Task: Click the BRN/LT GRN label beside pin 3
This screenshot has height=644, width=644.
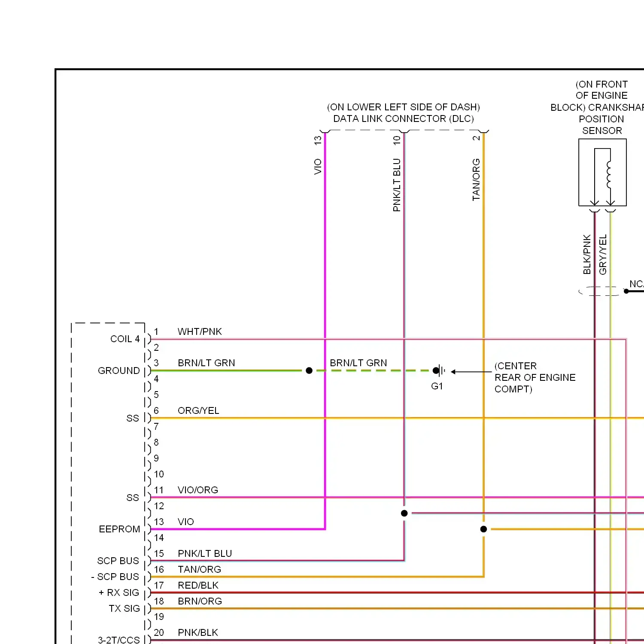Action: click(207, 363)
